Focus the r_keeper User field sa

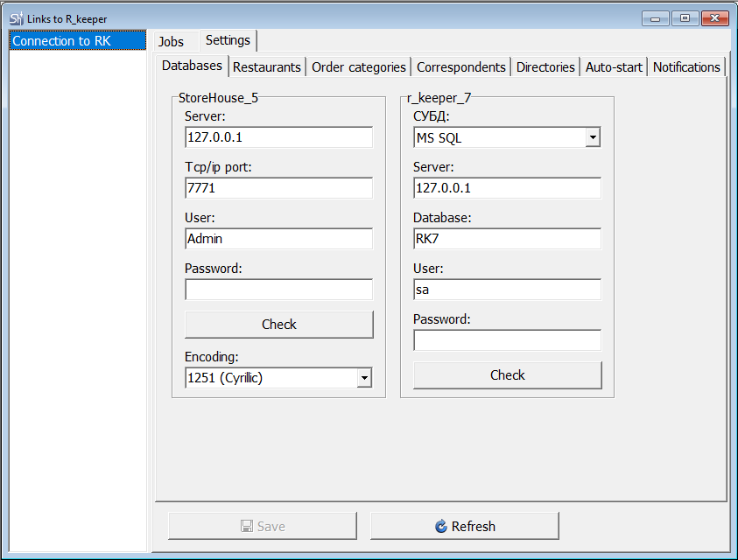(x=508, y=290)
